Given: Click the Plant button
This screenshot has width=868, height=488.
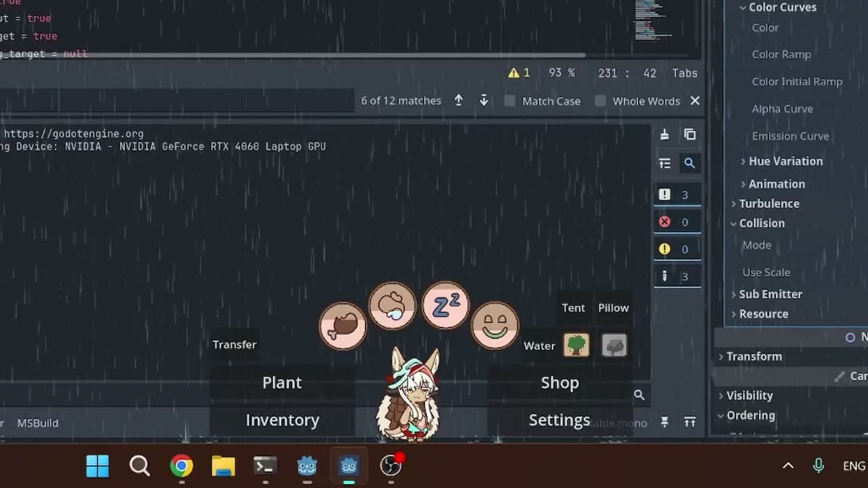Looking at the screenshot, I should pyautogui.click(x=281, y=382).
